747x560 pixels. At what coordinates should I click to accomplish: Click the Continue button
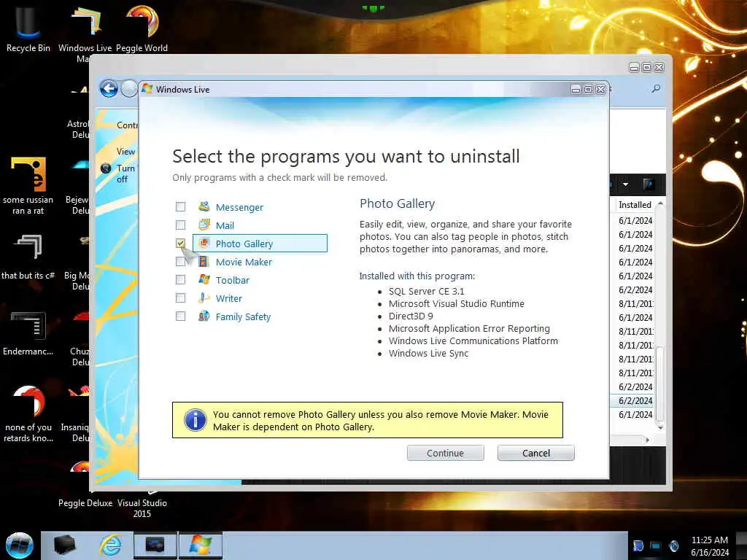point(446,453)
